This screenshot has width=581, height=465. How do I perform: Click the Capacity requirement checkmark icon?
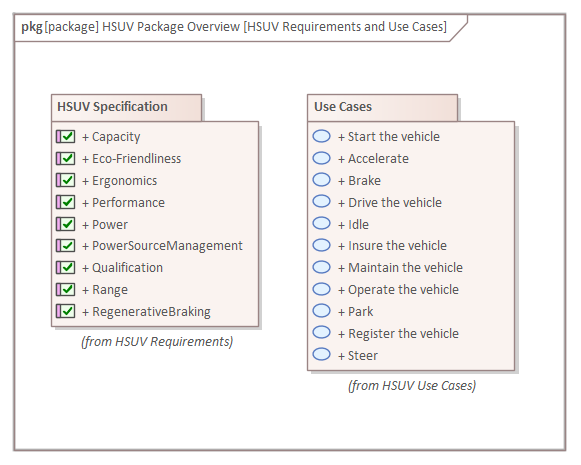click(66, 136)
